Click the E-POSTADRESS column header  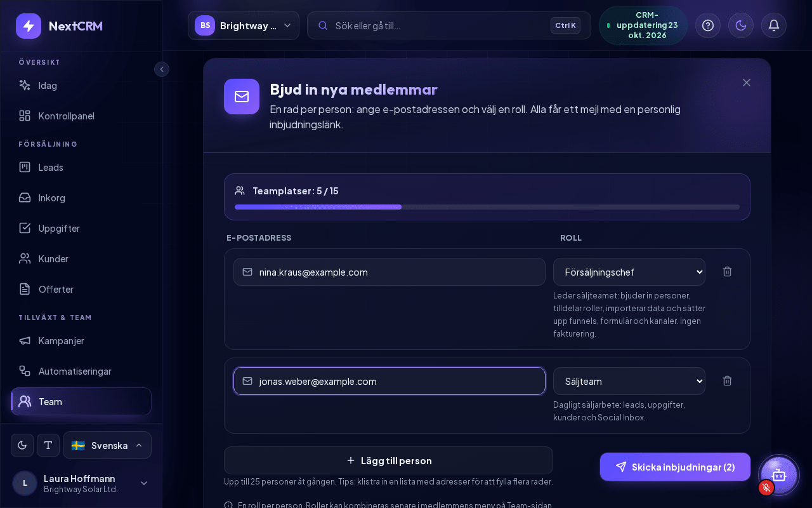pyautogui.click(x=259, y=237)
